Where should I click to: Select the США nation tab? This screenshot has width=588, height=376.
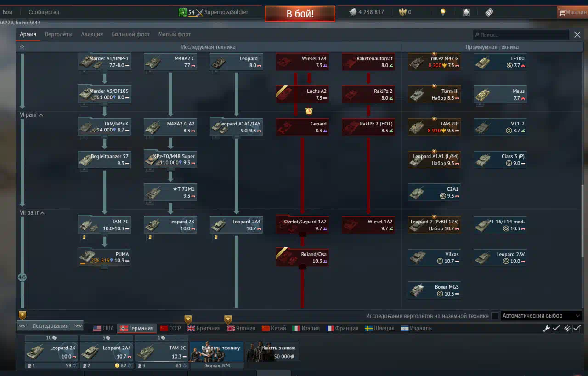click(x=103, y=328)
